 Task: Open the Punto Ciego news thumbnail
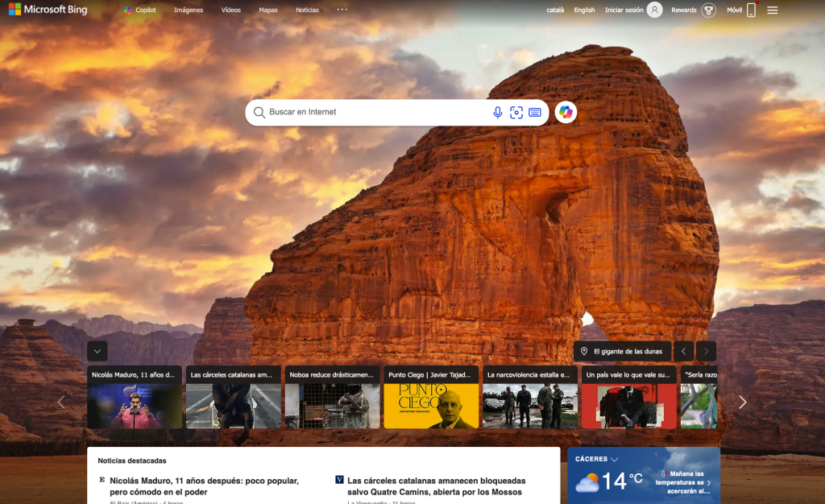(431, 398)
